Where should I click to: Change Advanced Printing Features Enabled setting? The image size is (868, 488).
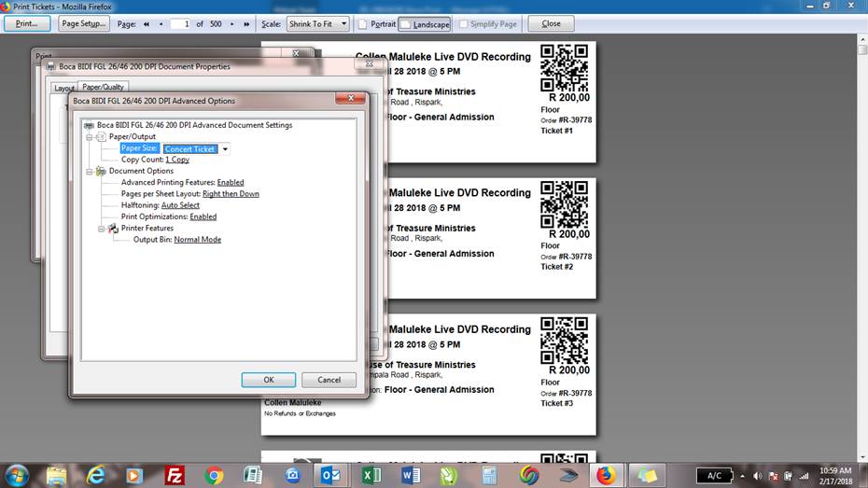click(231, 183)
